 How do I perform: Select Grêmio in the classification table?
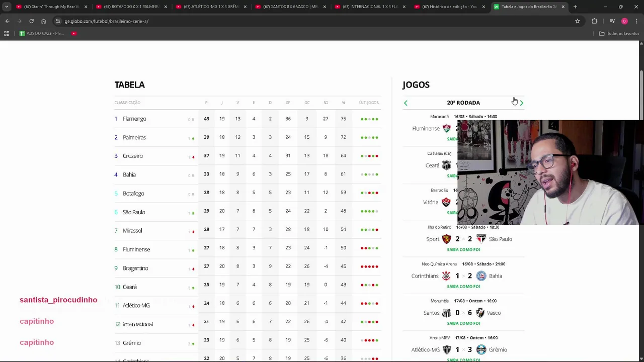coord(132,343)
